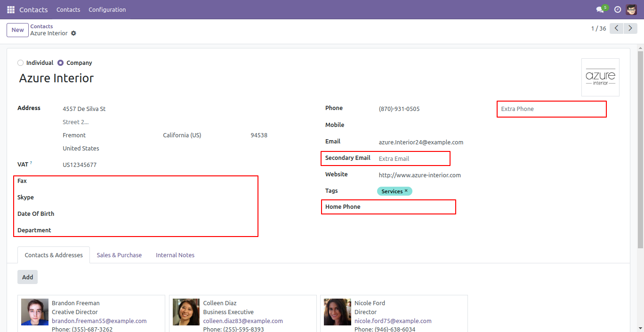The height and width of the screenshot is (332, 644).
Task: Click the empty Fax field
Action: [160, 181]
